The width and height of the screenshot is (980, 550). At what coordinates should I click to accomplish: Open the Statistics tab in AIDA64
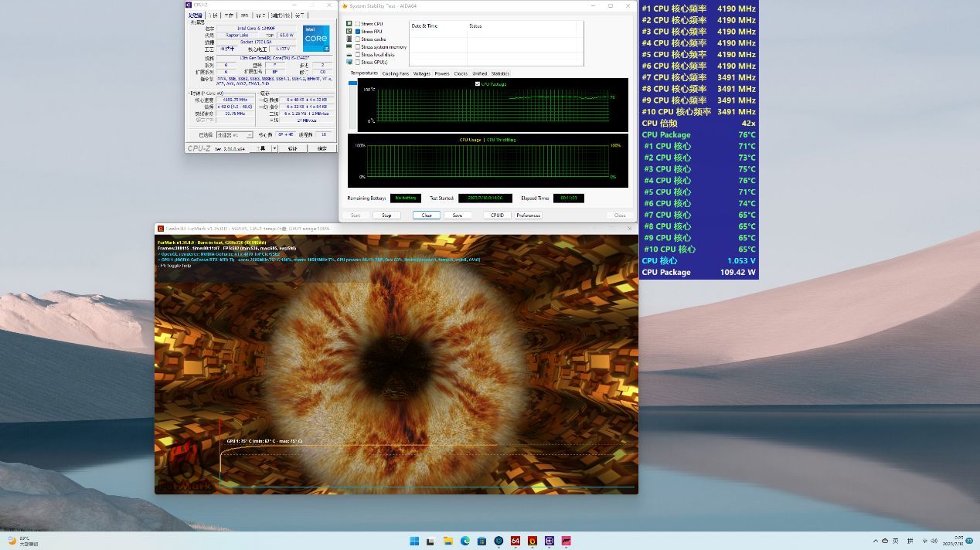pyautogui.click(x=500, y=73)
